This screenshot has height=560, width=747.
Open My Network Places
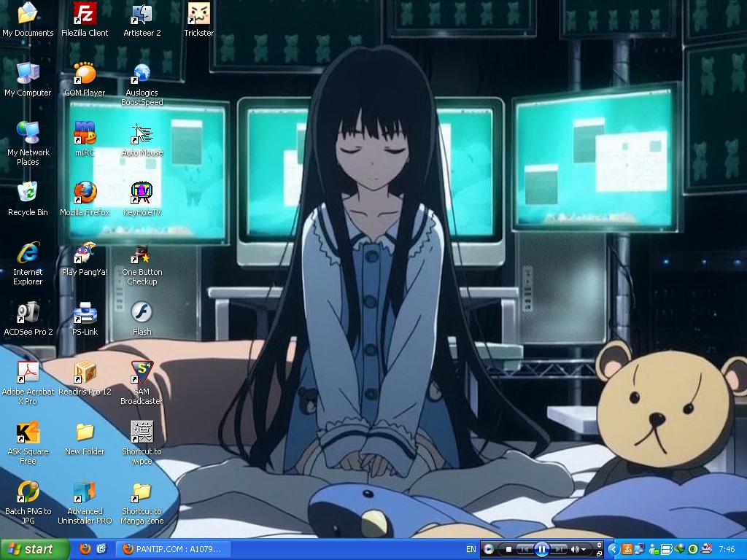click(28, 144)
